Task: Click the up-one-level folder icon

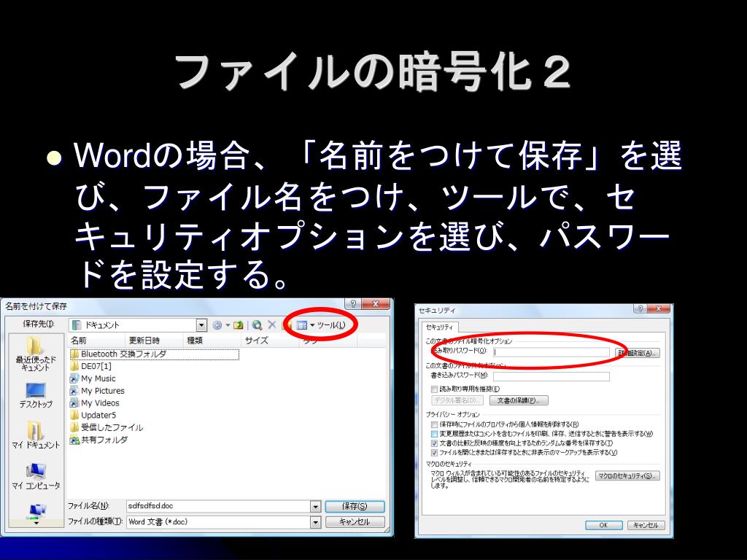Action: click(x=239, y=325)
